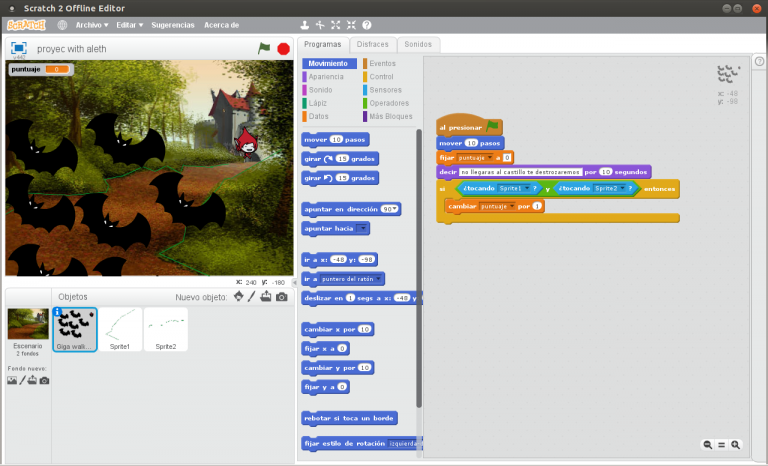768x466 pixels.
Task: Select the Grow sprite tool
Action: click(x=336, y=25)
